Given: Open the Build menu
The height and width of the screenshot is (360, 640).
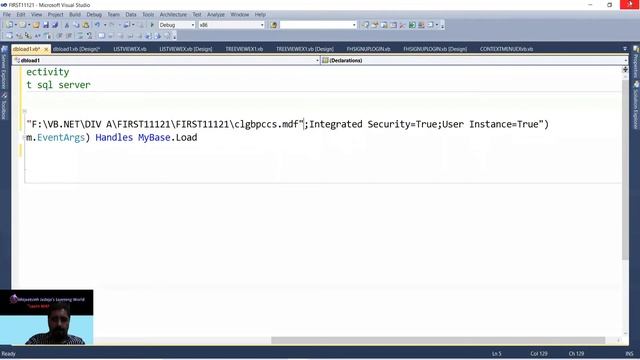Looking at the screenshot, I should click(75, 14).
